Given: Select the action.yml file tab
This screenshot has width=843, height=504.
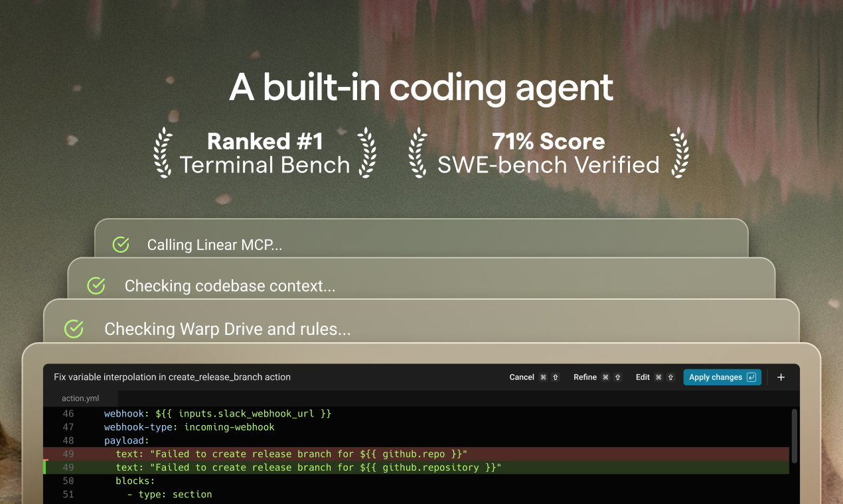Looking at the screenshot, I should click(80, 399).
